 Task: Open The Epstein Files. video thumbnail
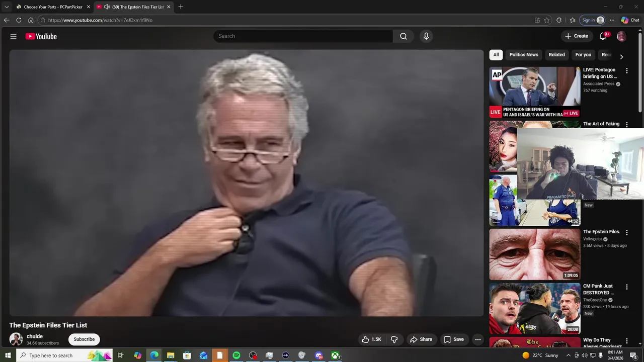pos(535,254)
